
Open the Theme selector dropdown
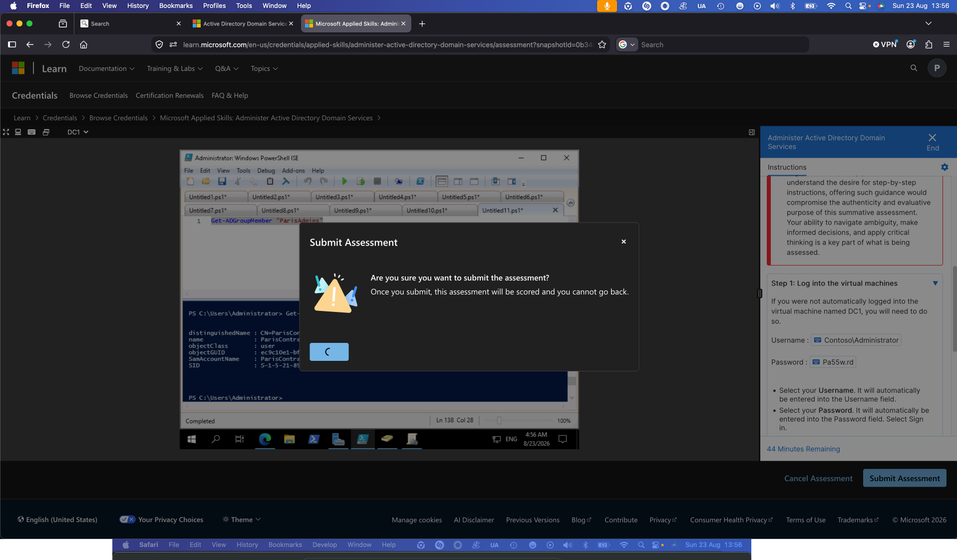coord(242,520)
